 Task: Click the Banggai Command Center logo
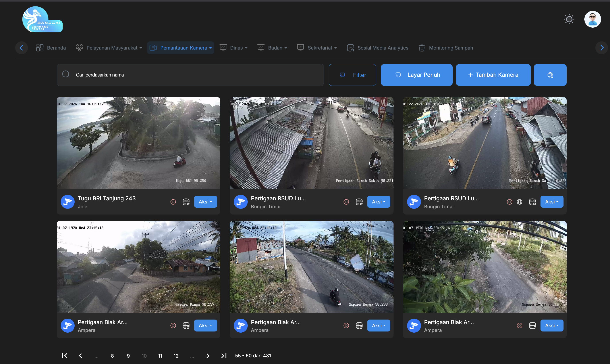(x=42, y=19)
